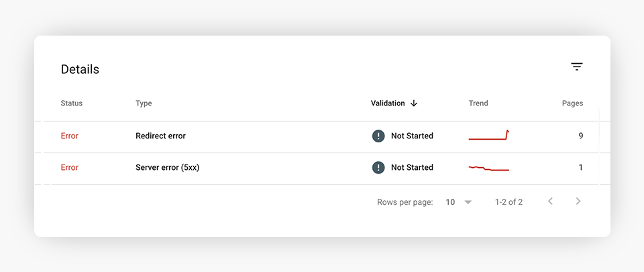Click the Type column header

click(144, 103)
